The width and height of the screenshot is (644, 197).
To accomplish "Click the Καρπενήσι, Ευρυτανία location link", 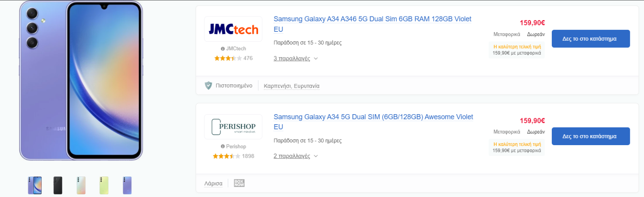I will pos(291,86).
